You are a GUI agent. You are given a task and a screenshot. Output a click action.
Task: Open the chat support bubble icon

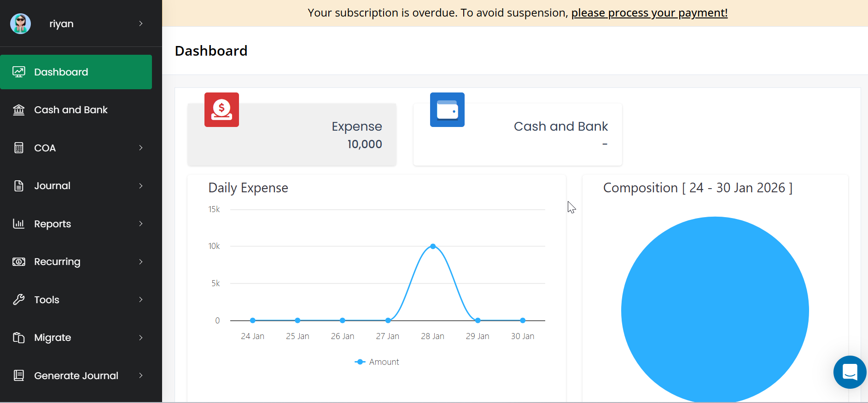pyautogui.click(x=850, y=372)
